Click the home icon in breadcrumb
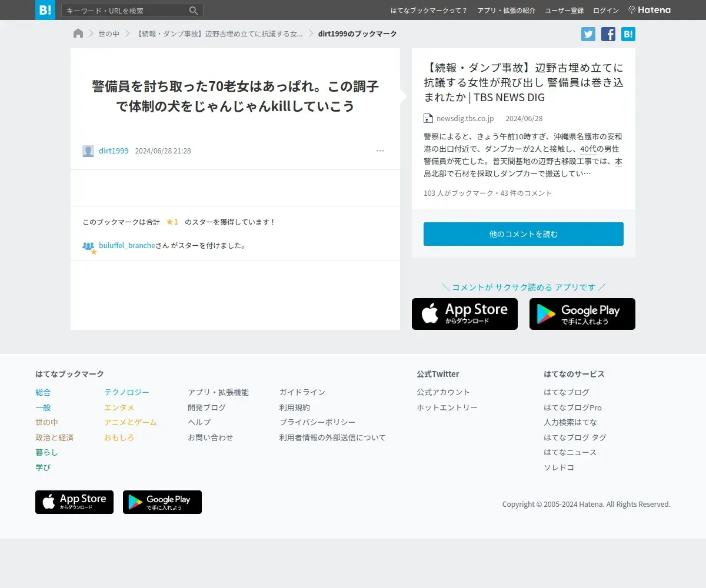 (x=78, y=34)
